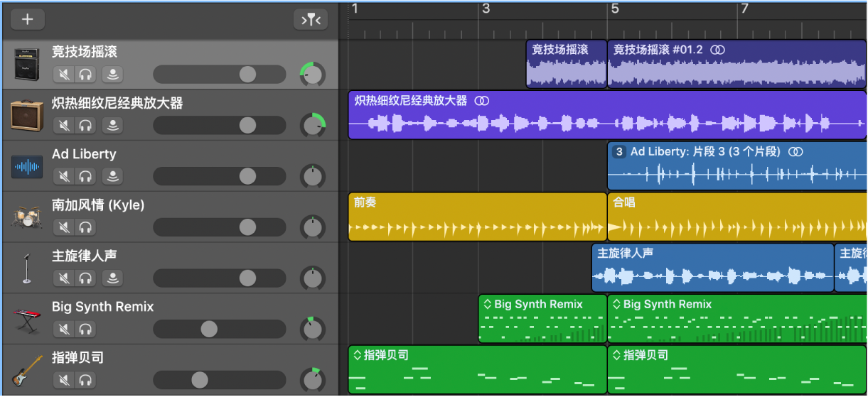This screenshot has height=397, width=868.
Task: Click the 炽热细纹尼经典放大器 amp icon
Action: tap(27, 115)
